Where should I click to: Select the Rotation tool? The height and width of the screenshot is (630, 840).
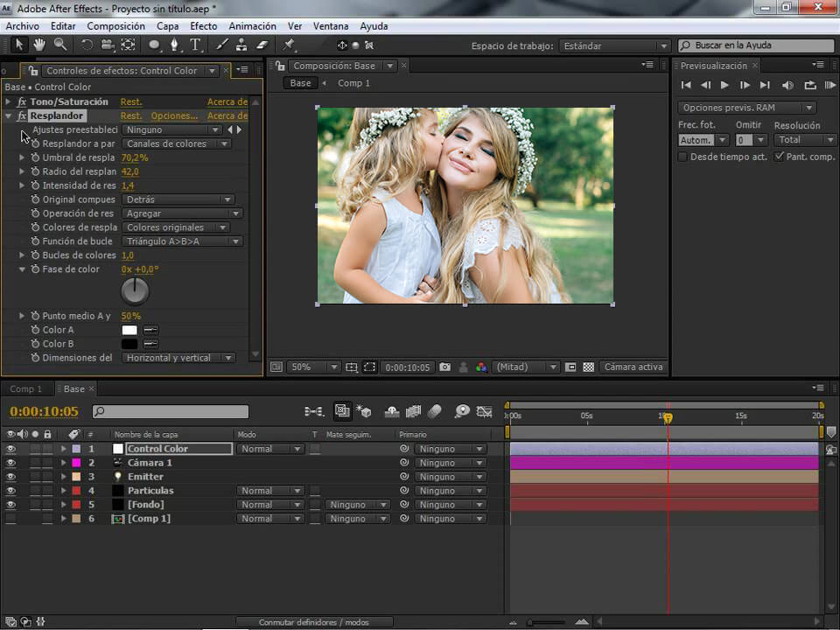(x=87, y=45)
